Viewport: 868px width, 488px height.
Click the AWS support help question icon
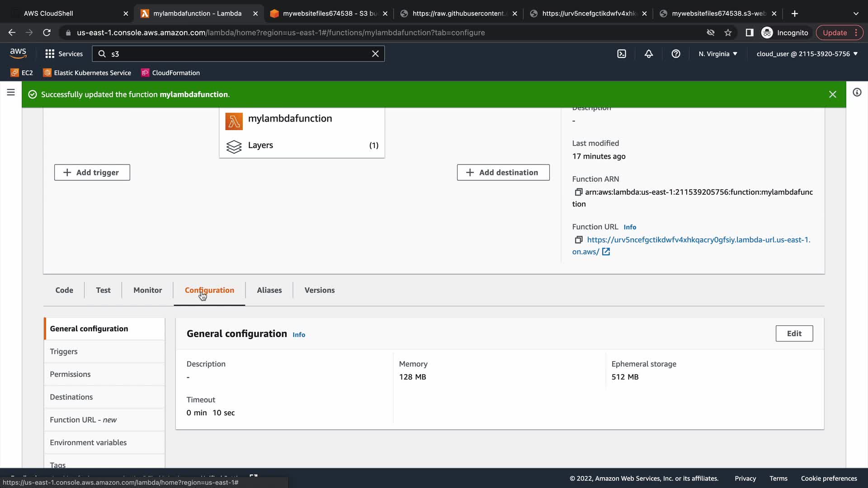click(x=676, y=54)
